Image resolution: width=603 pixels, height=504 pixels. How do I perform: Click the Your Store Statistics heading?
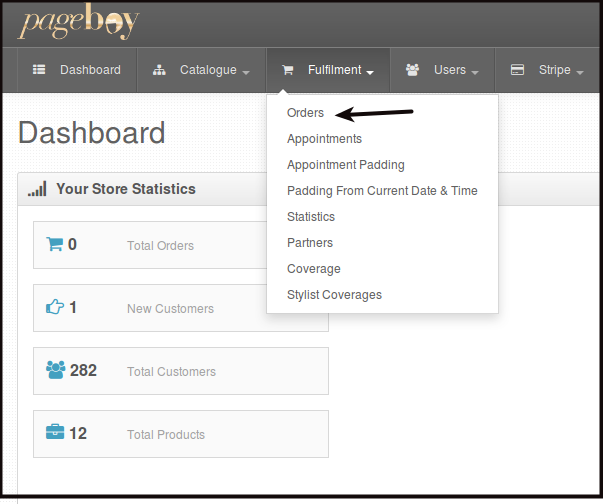click(x=126, y=189)
